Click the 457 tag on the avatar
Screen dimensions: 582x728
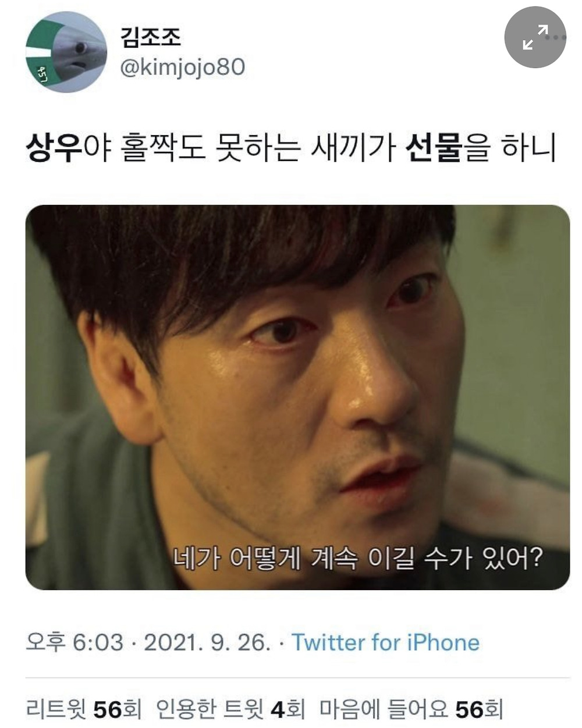coord(42,74)
